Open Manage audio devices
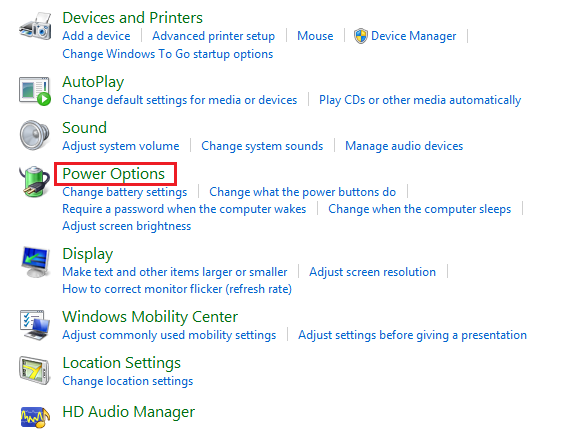576x445 pixels. pos(404,146)
